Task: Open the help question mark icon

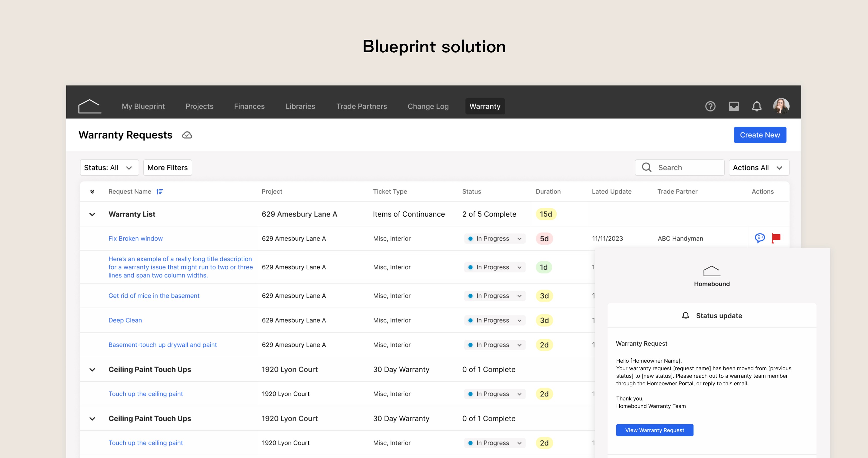Action: pyautogui.click(x=710, y=107)
